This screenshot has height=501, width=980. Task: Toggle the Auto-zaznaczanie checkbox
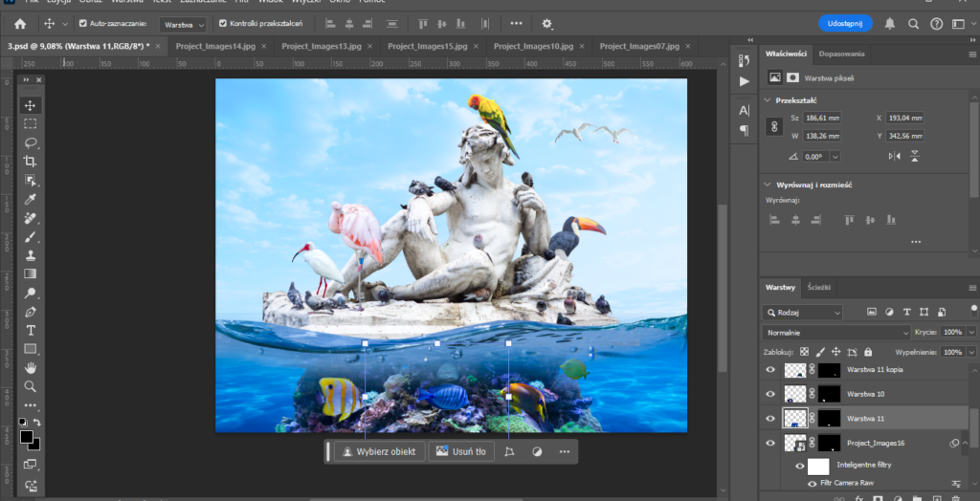click(x=83, y=24)
